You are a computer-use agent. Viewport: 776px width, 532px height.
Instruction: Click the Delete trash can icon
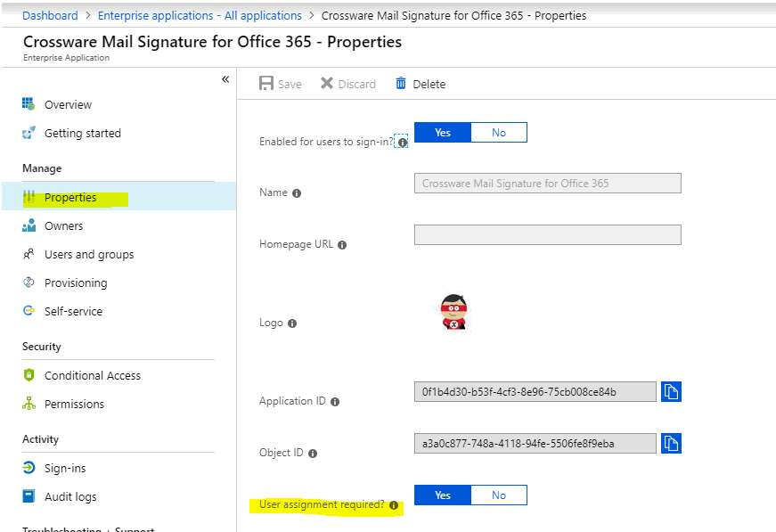coord(401,83)
